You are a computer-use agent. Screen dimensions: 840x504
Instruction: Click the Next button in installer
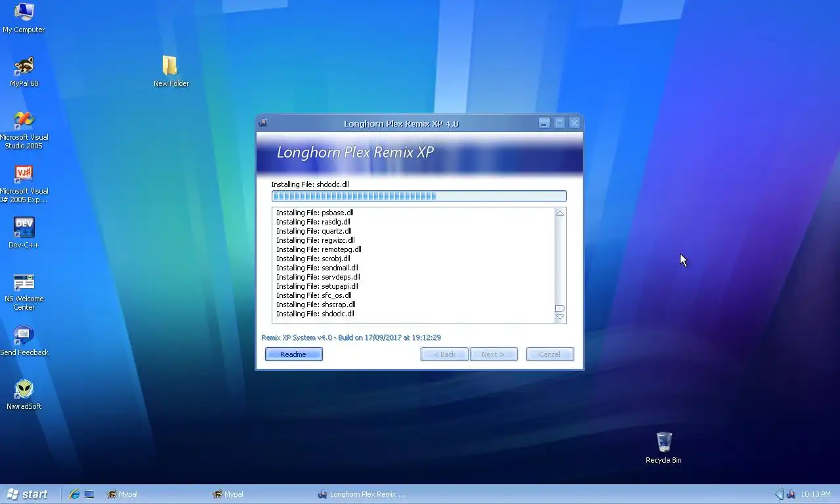[x=493, y=354]
